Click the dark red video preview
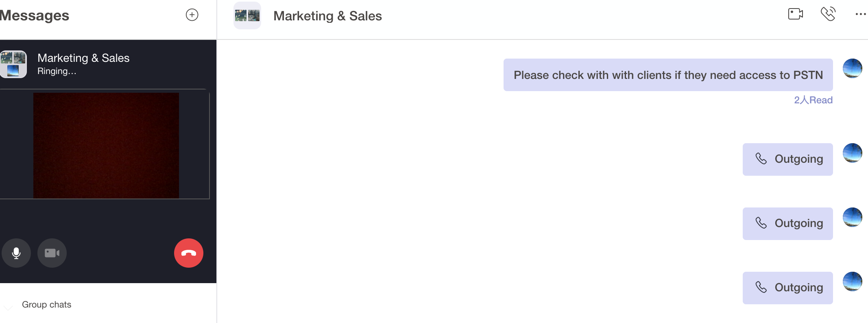 coord(106,146)
